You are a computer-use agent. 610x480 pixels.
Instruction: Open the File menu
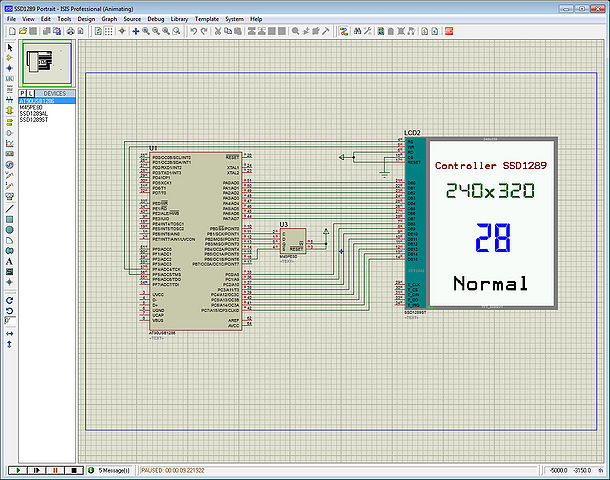(x=11, y=19)
